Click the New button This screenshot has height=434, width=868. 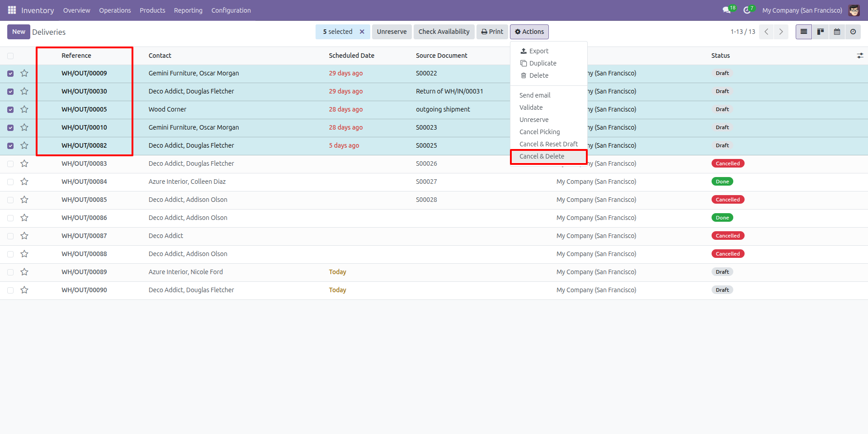19,32
